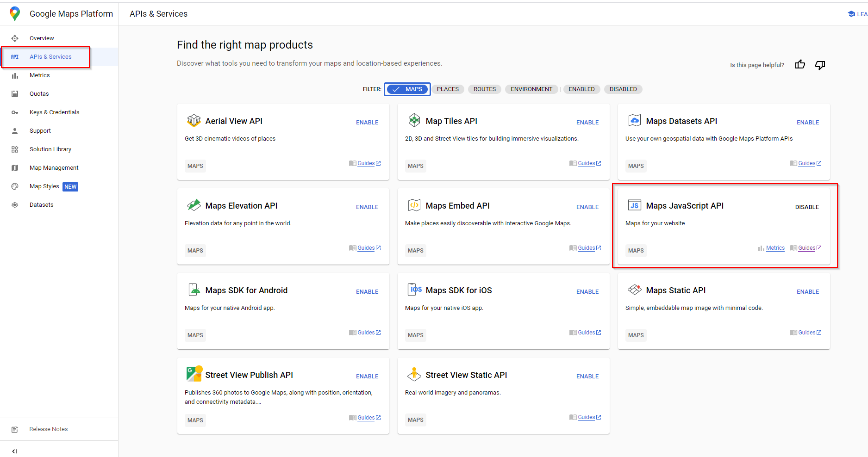
Task: Enable the Map Tiles API
Action: pos(587,123)
